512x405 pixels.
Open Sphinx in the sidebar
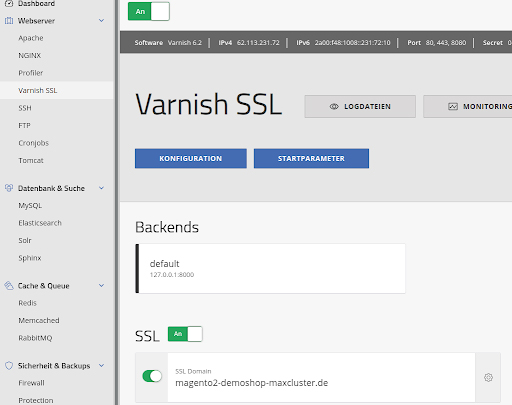[x=30, y=258]
